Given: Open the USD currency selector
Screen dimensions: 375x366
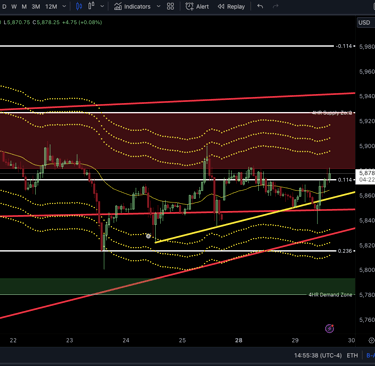Looking at the screenshot, I should pyautogui.click(x=365, y=23).
